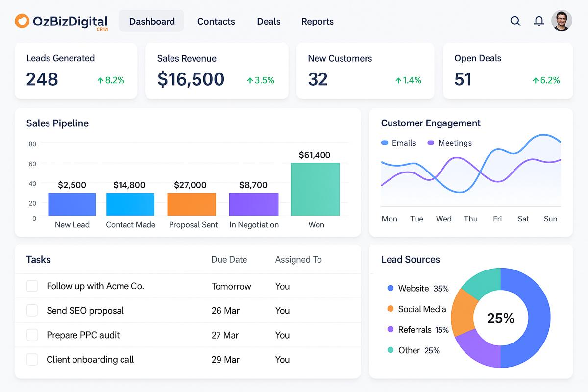Click the Won bar in Sales Pipeline
588x392 pixels.
(x=315, y=189)
